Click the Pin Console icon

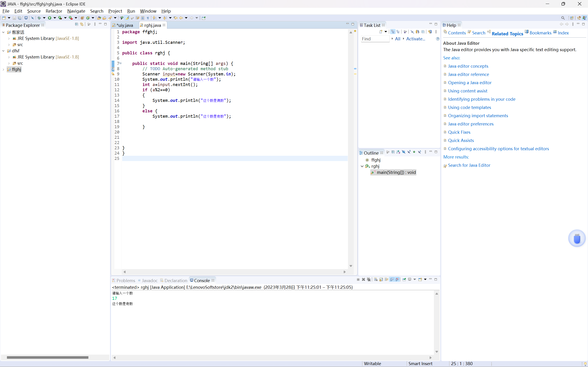tap(404, 279)
